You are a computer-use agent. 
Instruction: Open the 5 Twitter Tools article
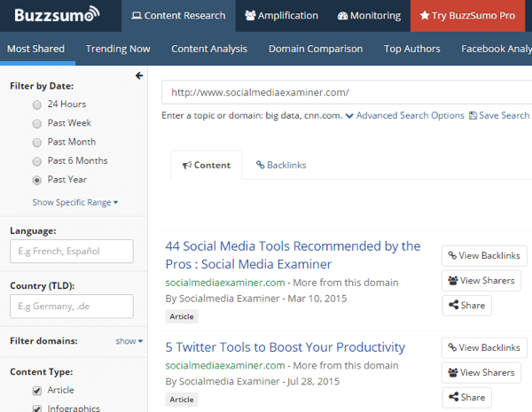(286, 347)
